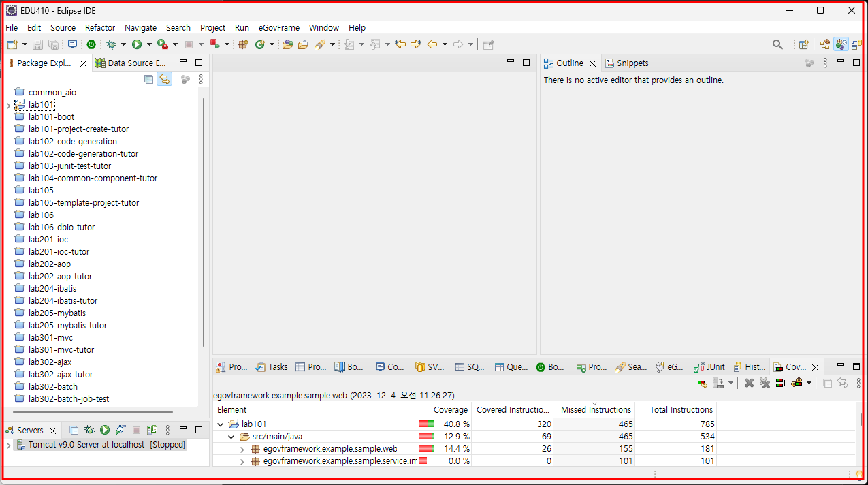Click the green power Boot Dashboard icon
This screenshot has width=868, height=485.
pos(91,44)
